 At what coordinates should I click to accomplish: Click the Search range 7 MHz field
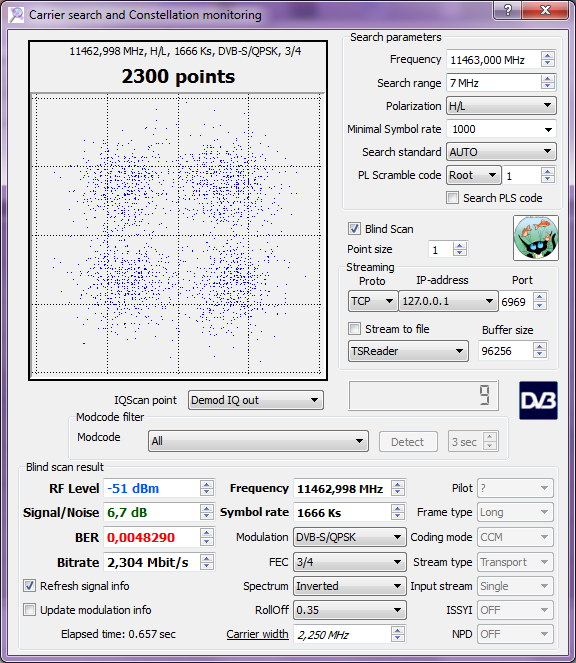point(493,83)
